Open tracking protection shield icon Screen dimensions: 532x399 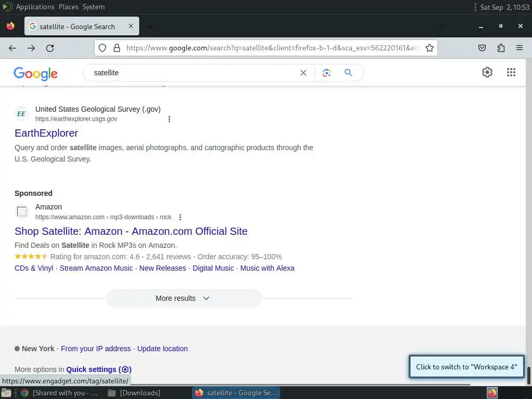(x=102, y=48)
